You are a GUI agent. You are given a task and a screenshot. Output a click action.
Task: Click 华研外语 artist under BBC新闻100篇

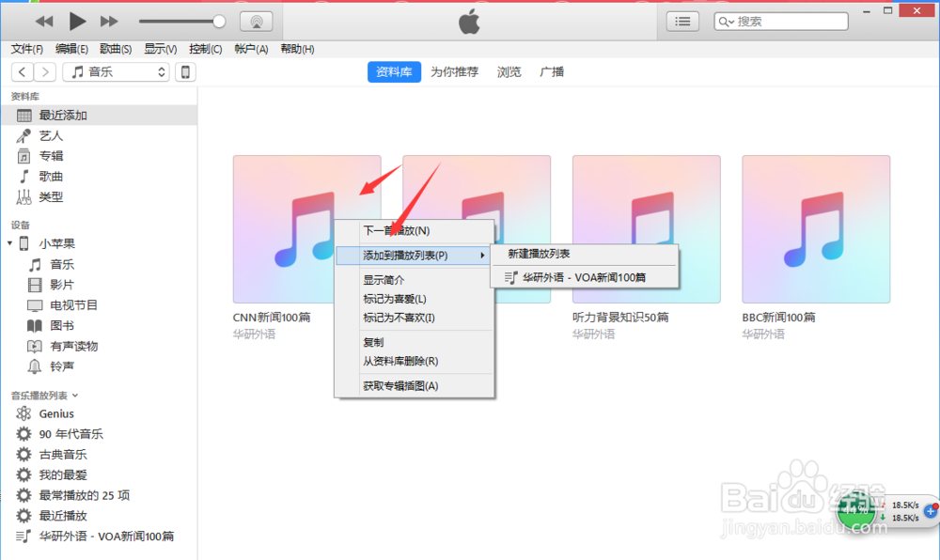pos(763,334)
